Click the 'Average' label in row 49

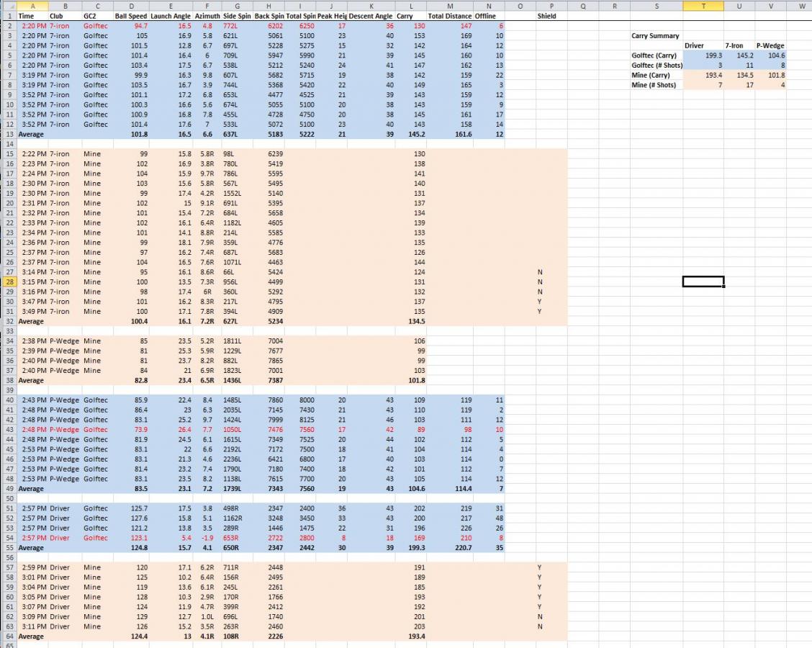(32, 488)
